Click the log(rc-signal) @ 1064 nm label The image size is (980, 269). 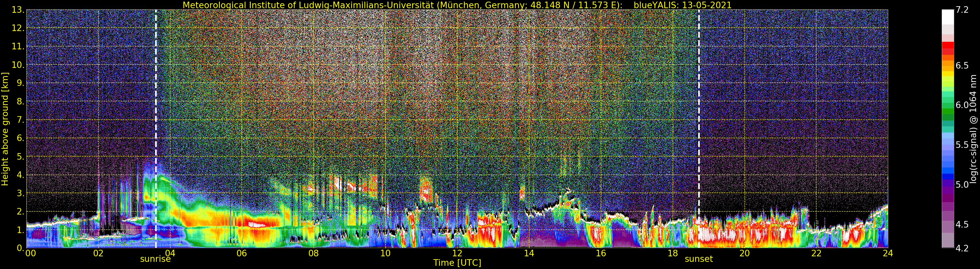(973, 129)
